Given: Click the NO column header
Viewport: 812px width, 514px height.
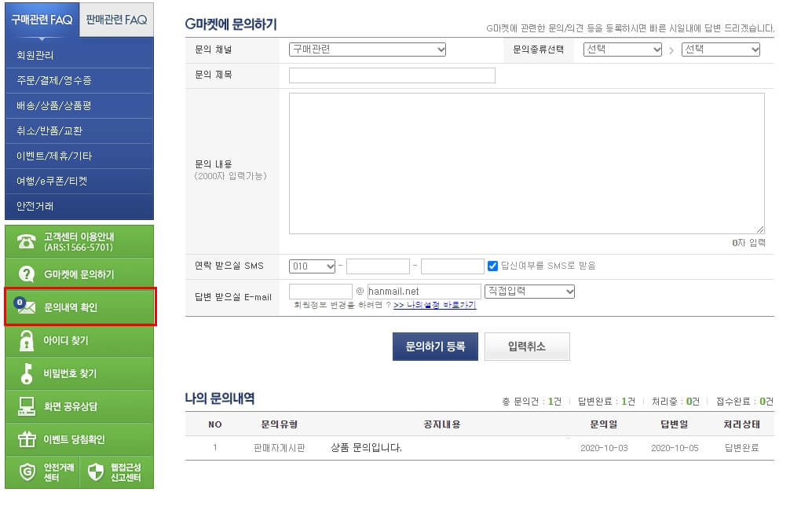Looking at the screenshot, I should point(215,425).
